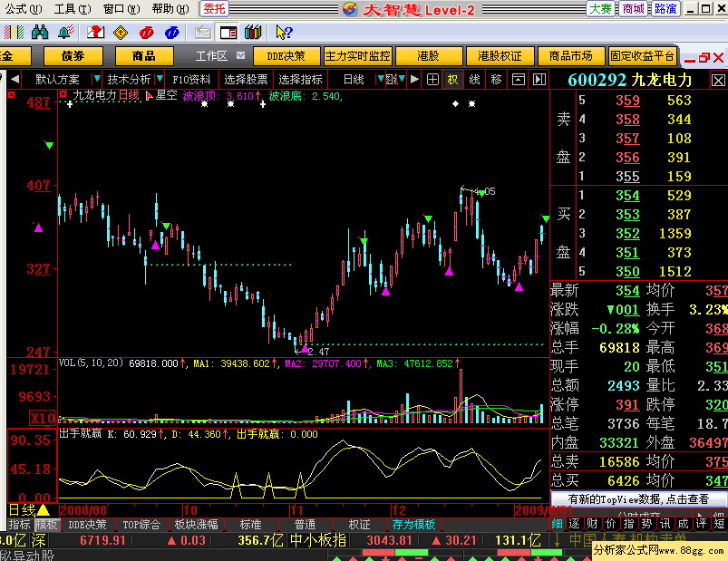The image size is (728, 561).
Task: Switch detail panel to 价 tab
Action: pos(610,524)
